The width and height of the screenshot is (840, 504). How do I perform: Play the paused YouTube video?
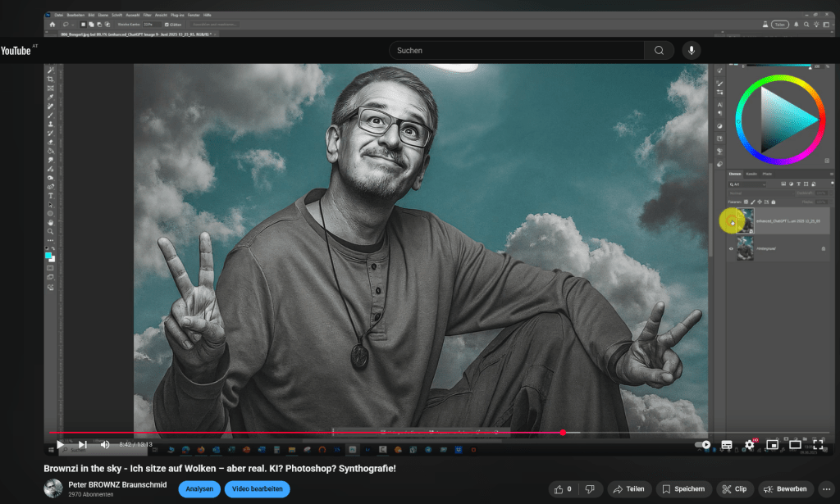tap(59, 444)
